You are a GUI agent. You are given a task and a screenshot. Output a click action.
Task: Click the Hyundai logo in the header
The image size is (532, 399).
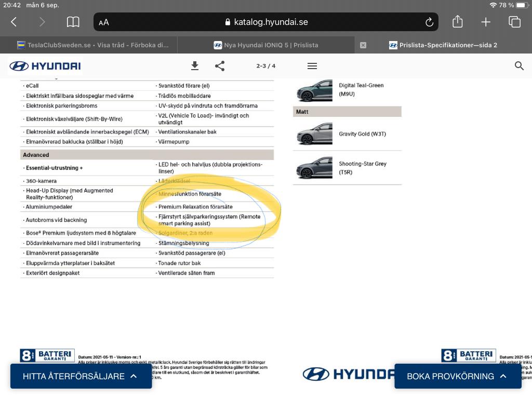pyautogui.click(x=45, y=66)
